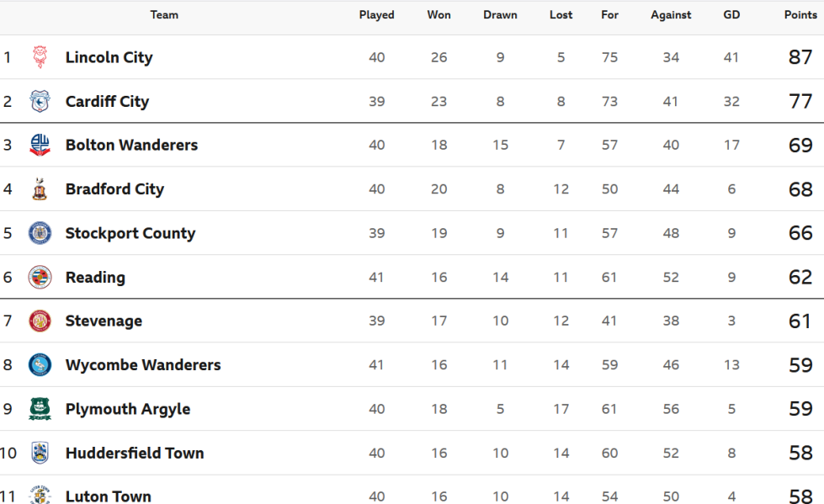The height and width of the screenshot is (504, 824).
Task: Click the Points column header
Action: (x=800, y=14)
